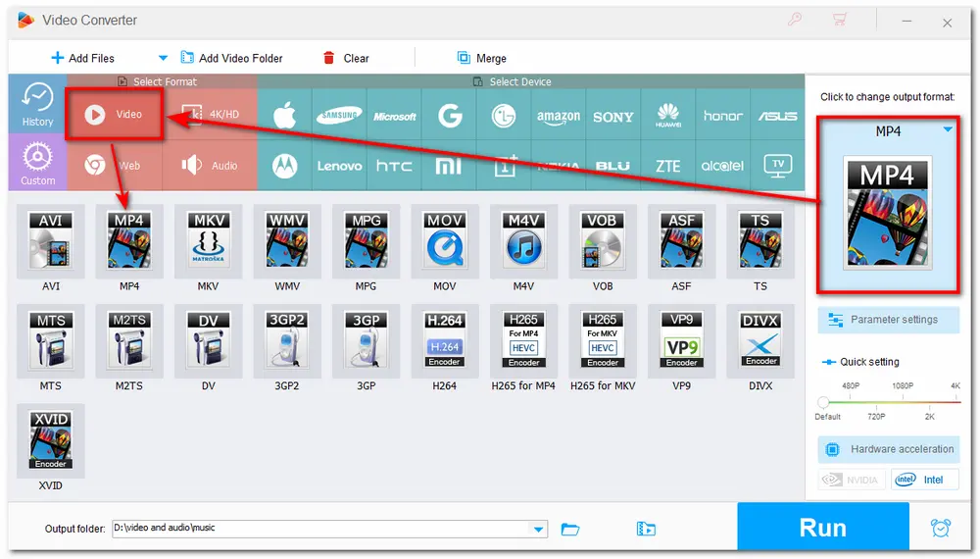The height and width of the screenshot is (559, 980).
Task: Click Add Files button
Action: (82, 58)
